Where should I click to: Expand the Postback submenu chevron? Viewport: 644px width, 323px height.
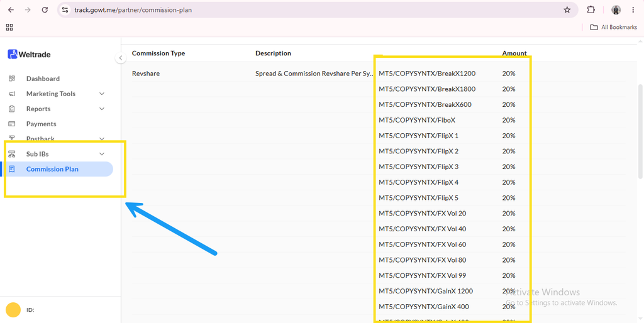pyautogui.click(x=102, y=139)
